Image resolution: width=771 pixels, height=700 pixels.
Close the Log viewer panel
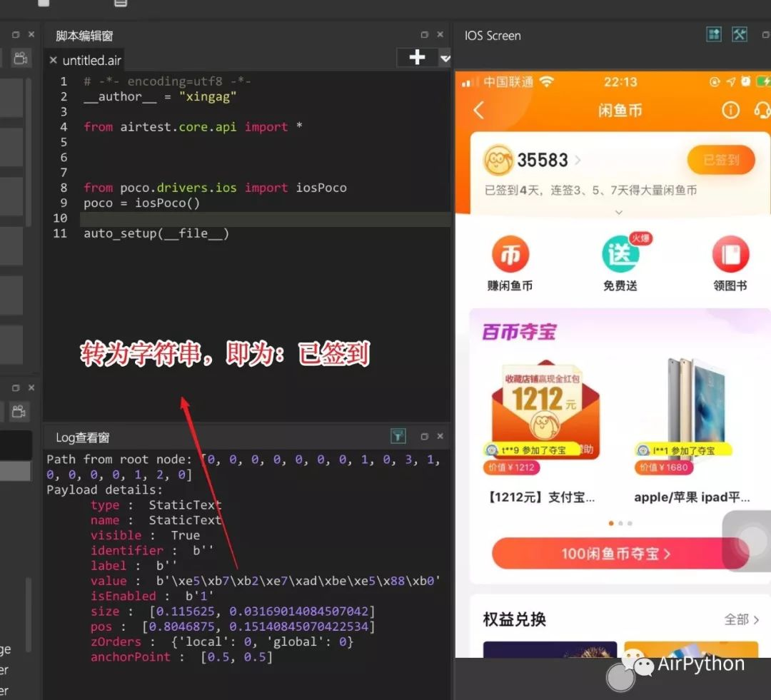(440, 436)
